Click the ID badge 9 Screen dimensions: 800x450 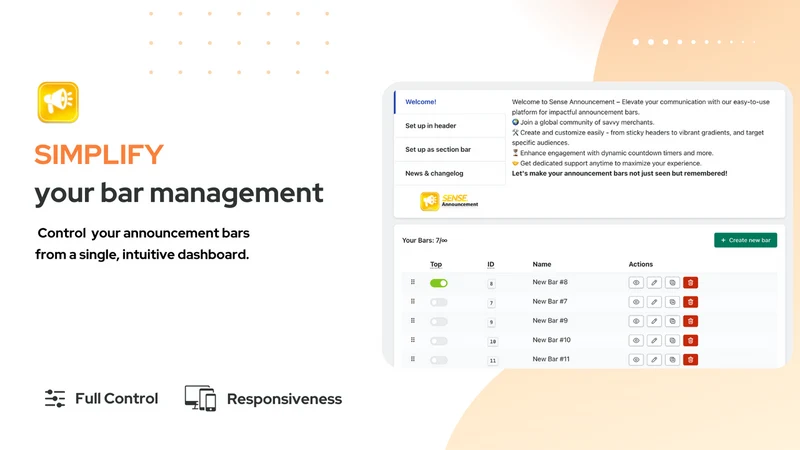coord(491,322)
